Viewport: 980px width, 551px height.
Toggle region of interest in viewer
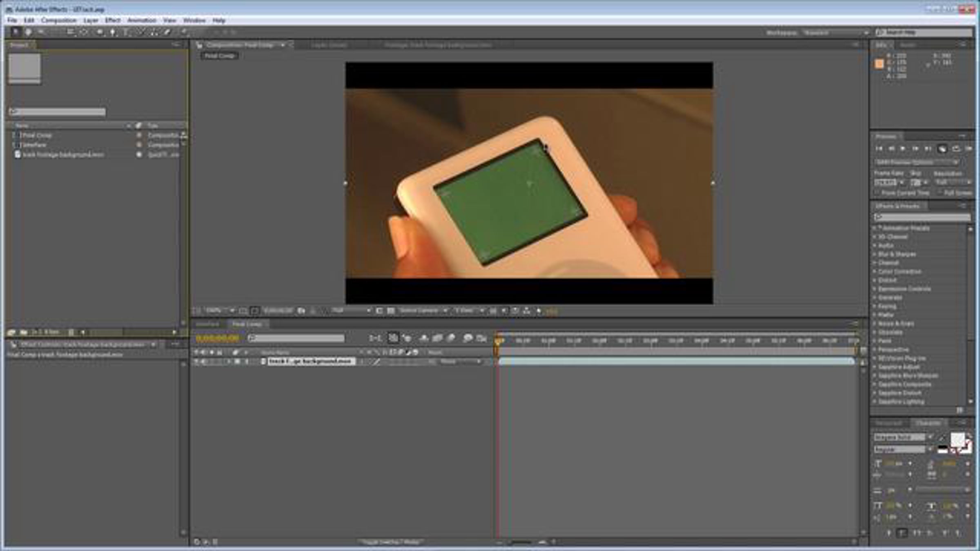(379, 311)
